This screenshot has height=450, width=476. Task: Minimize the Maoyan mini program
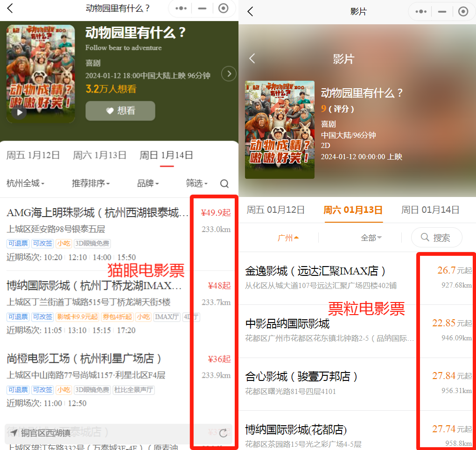[202, 8]
